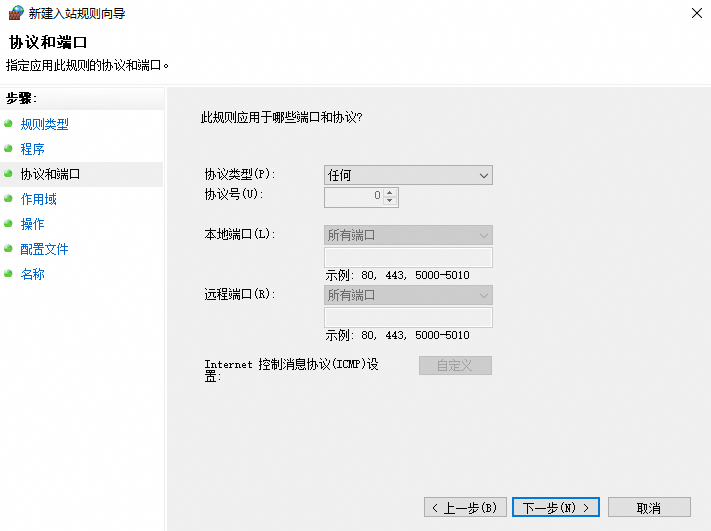The height and width of the screenshot is (531, 711).
Task: Click green bullet beside 操作 step
Action: (9, 224)
